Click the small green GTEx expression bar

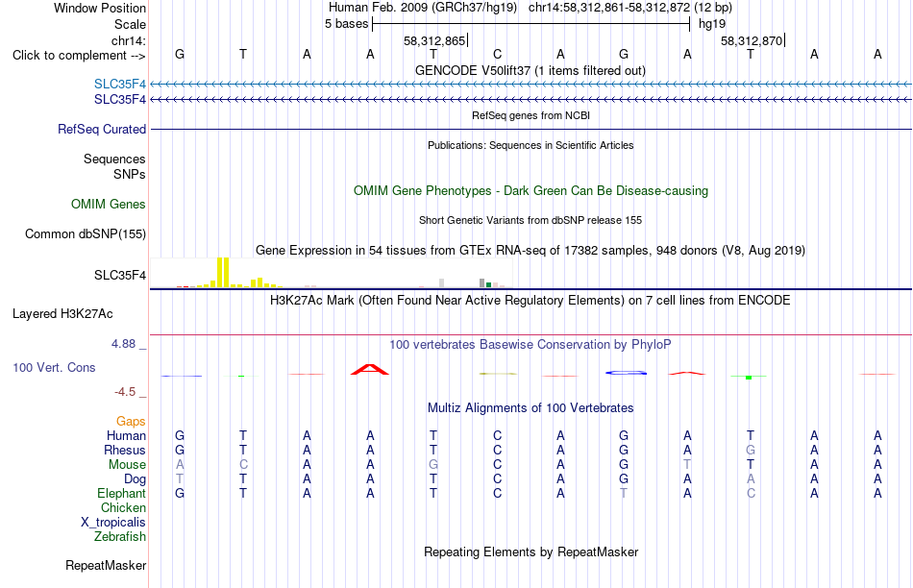(x=488, y=284)
